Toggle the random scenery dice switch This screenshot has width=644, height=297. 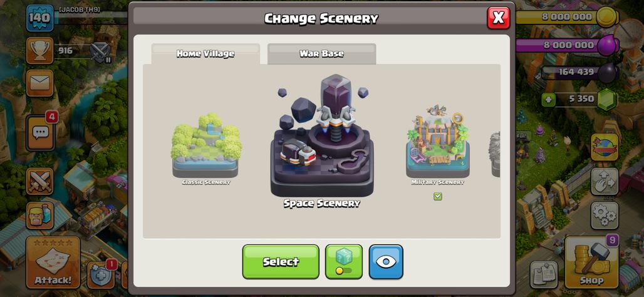point(344,262)
